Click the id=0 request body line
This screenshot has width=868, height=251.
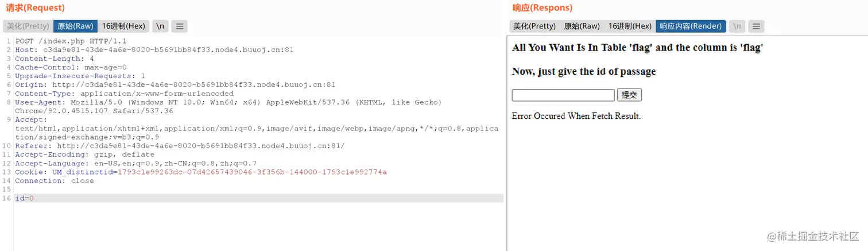coord(258,198)
